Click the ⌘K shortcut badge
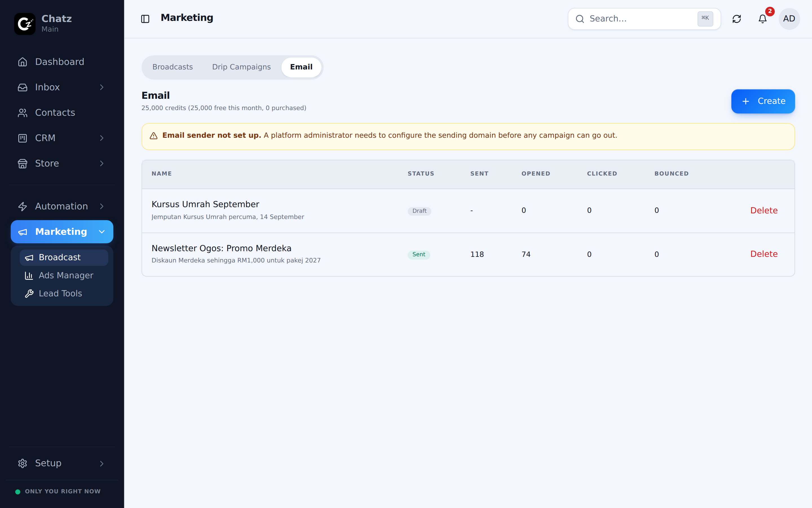812x508 pixels. click(x=705, y=19)
